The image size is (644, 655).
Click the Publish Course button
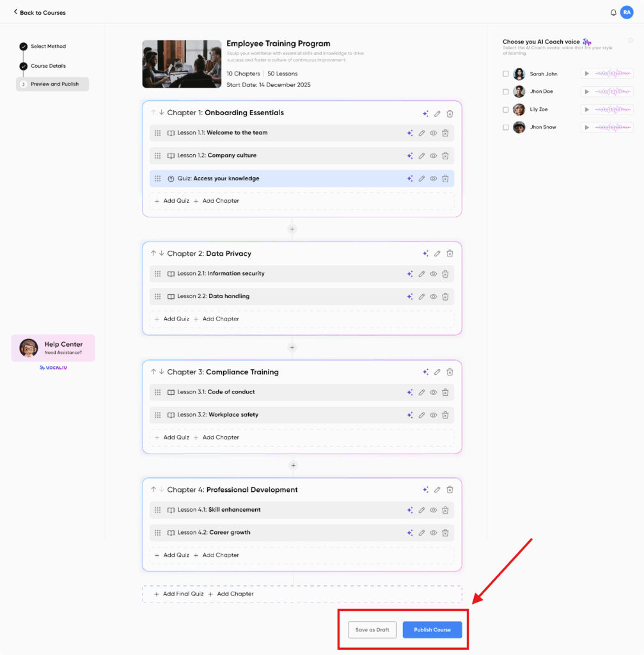pos(432,630)
